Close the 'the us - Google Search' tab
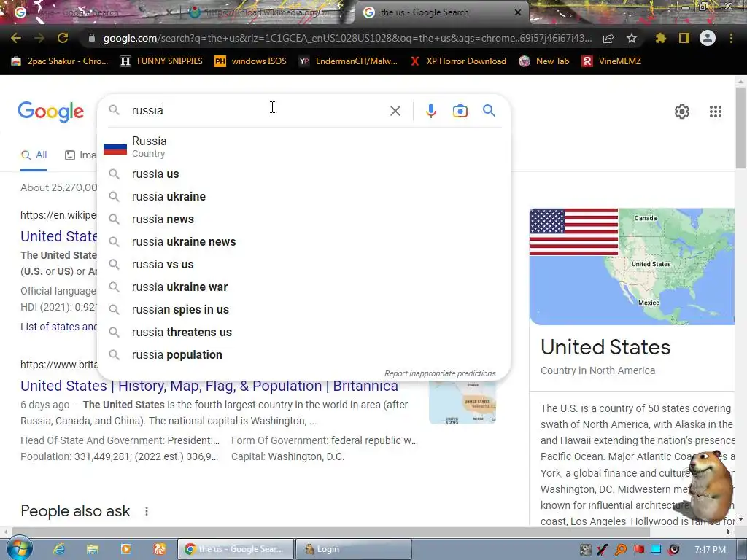Screen dimensions: 747x560 (517, 12)
